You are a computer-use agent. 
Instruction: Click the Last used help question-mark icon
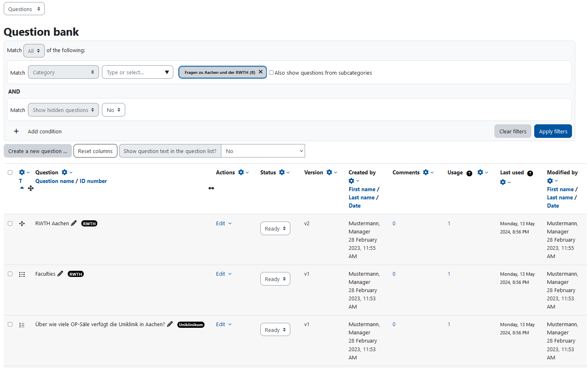[530, 173]
